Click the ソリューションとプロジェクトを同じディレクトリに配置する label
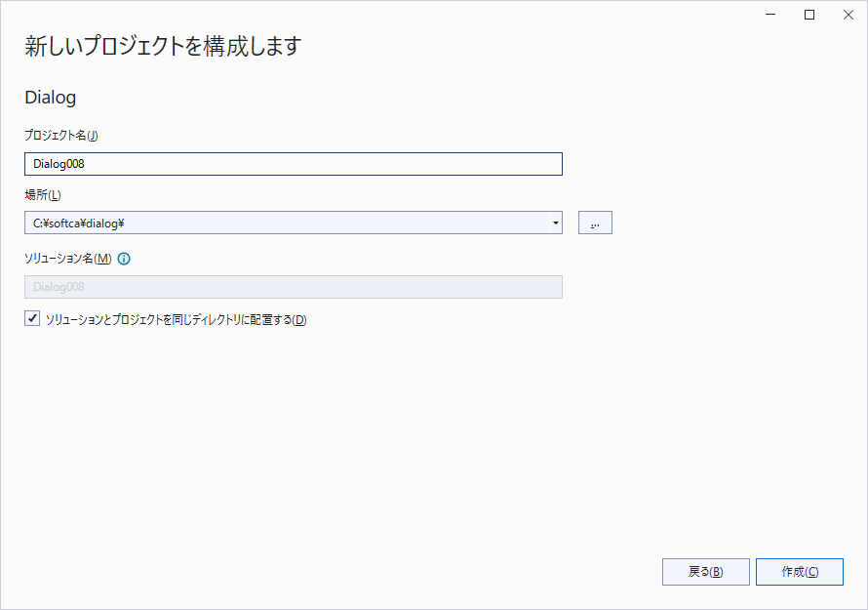Viewport: 868px width, 610px height. pos(176,320)
